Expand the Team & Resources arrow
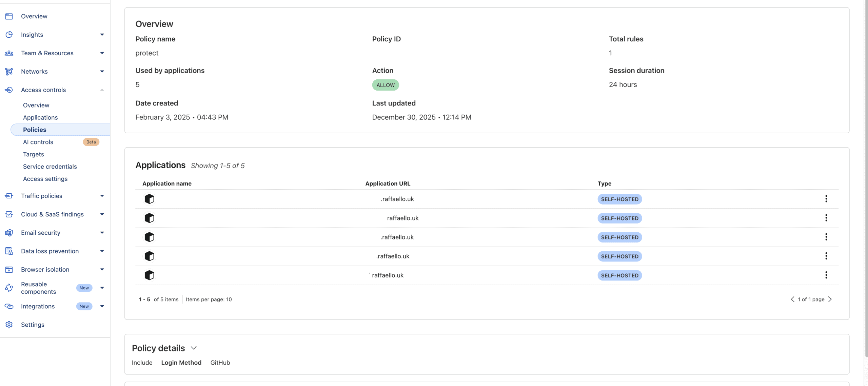868x386 pixels. click(102, 53)
